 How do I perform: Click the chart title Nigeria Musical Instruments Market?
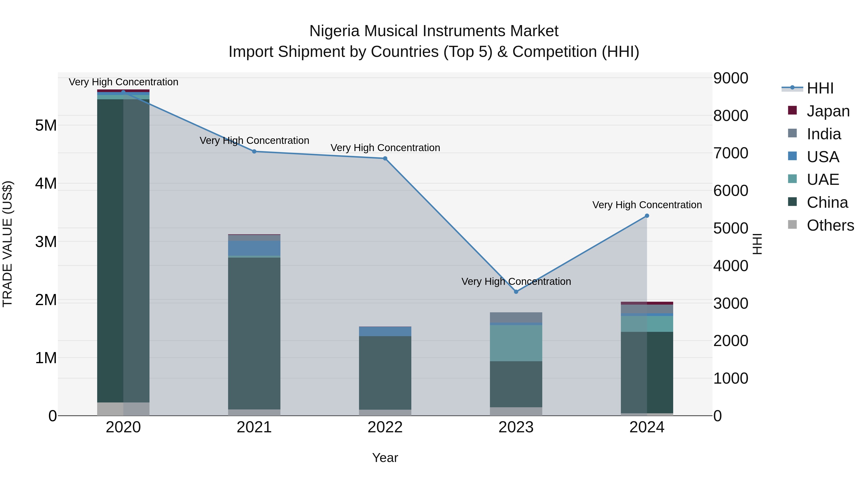point(434,31)
